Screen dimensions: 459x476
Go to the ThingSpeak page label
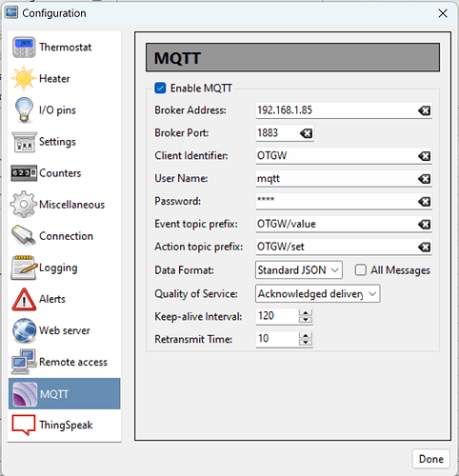66,426
